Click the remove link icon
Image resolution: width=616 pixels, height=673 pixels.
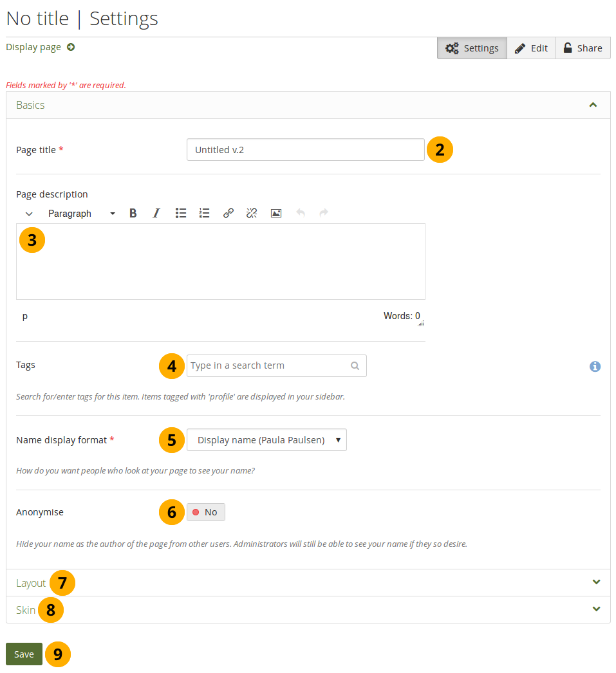coord(252,214)
